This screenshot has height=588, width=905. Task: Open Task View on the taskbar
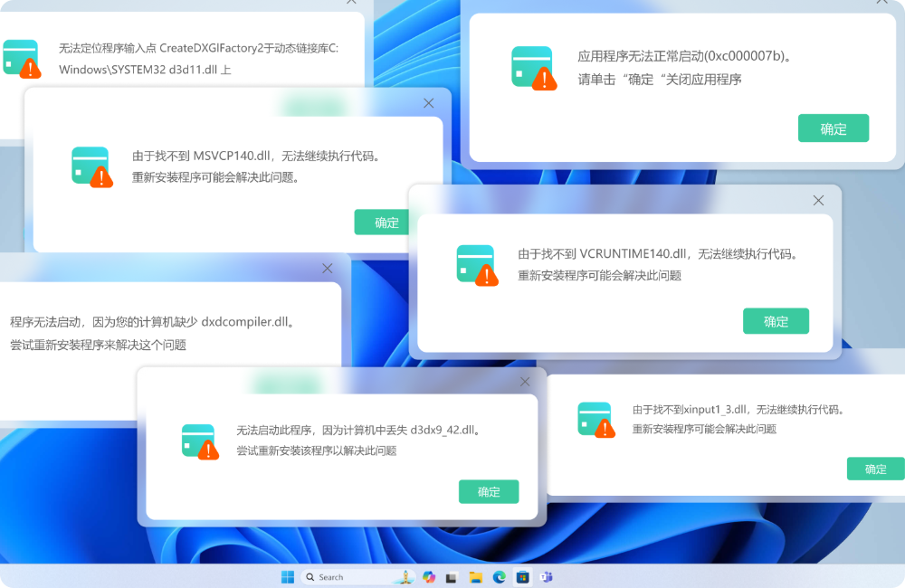[x=452, y=577]
